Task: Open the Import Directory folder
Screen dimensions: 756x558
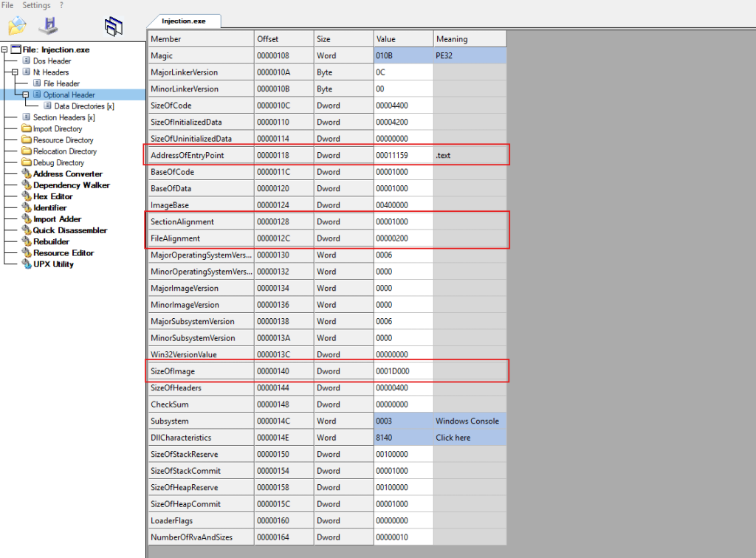Action: coord(57,128)
